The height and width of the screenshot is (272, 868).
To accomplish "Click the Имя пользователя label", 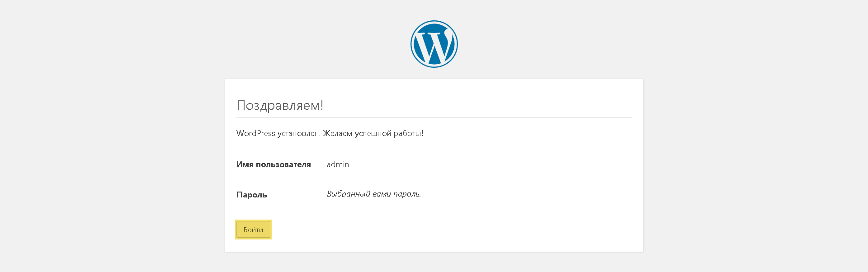I will coord(274,164).
